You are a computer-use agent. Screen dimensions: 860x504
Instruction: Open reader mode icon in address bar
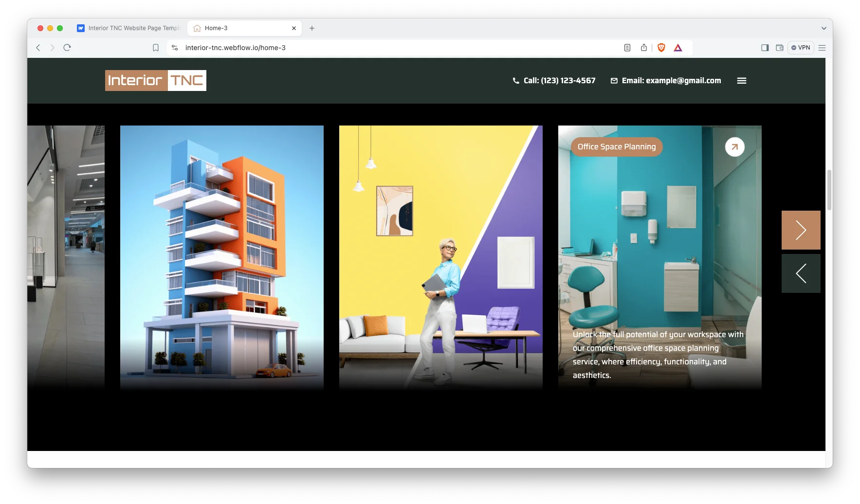click(x=627, y=48)
